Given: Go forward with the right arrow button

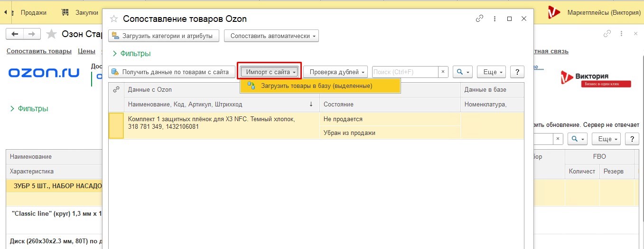Looking at the screenshot, I should 31,34.
